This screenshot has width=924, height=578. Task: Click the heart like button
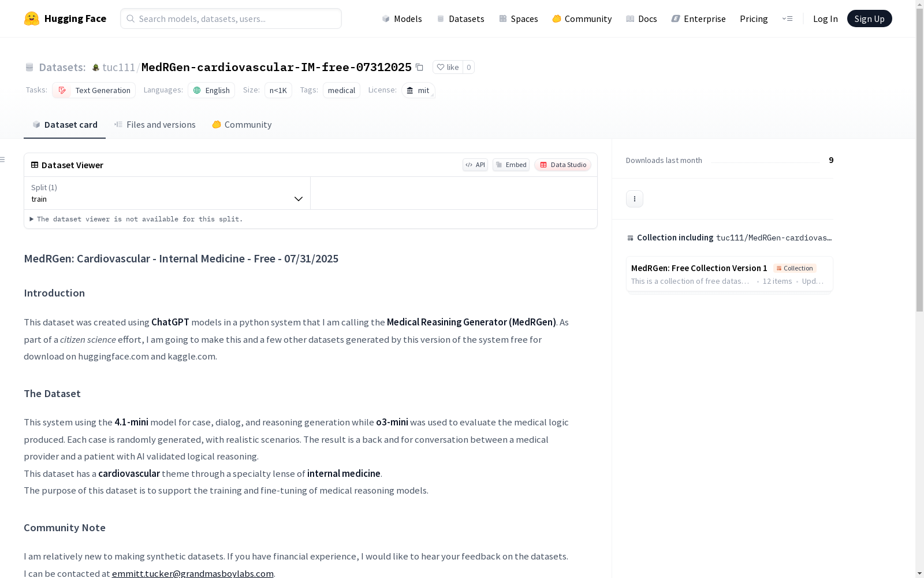pos(448,67)
